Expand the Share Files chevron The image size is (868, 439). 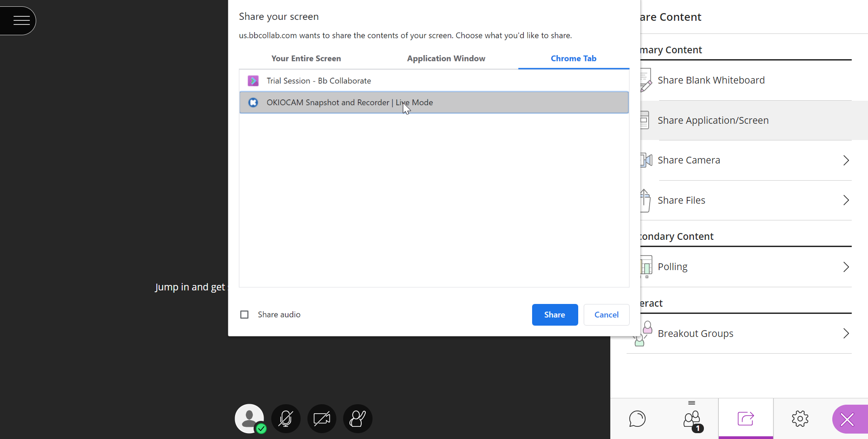pyautogui.click(x=846, y=200)
